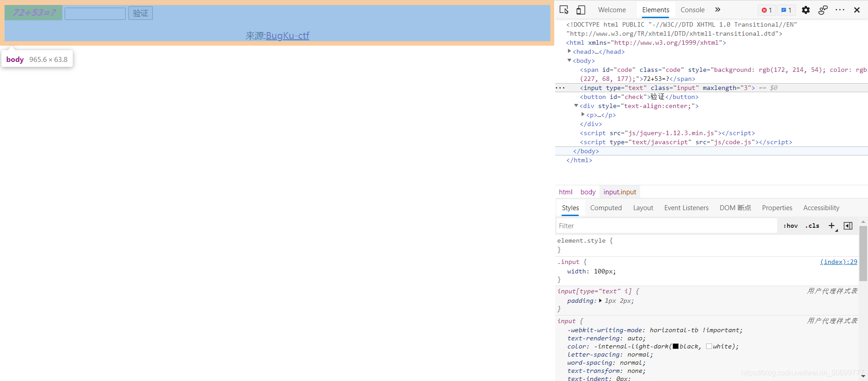The image size is (868, 381).
Task: Click the white color swatch
Action: tap(709, 346)
